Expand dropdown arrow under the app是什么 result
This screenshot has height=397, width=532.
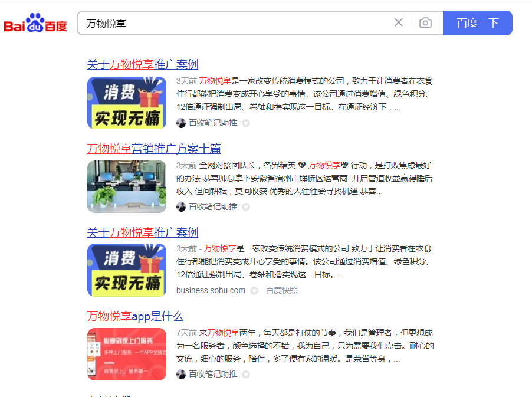[x=246, y=375]
